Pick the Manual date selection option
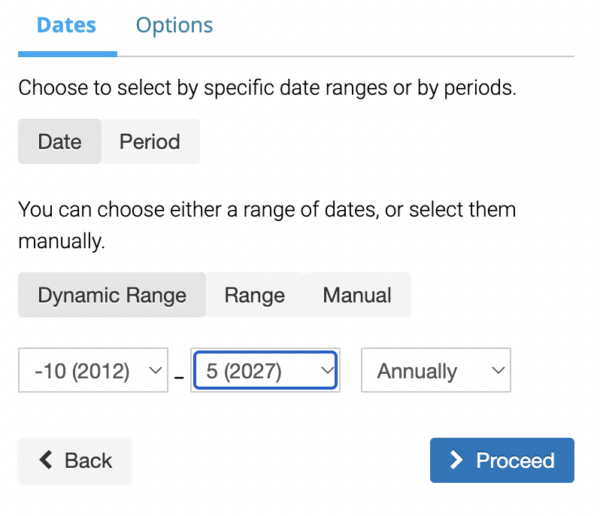 357,295
